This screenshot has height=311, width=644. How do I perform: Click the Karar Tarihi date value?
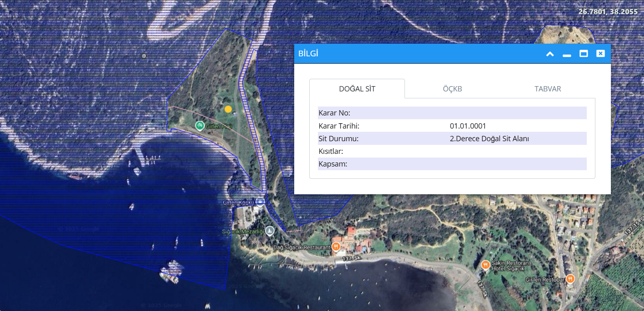coord(468,126)
